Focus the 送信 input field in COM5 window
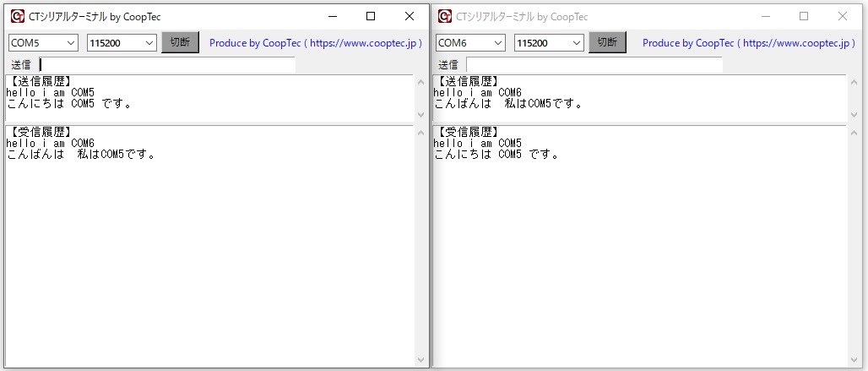 (167, 64)
